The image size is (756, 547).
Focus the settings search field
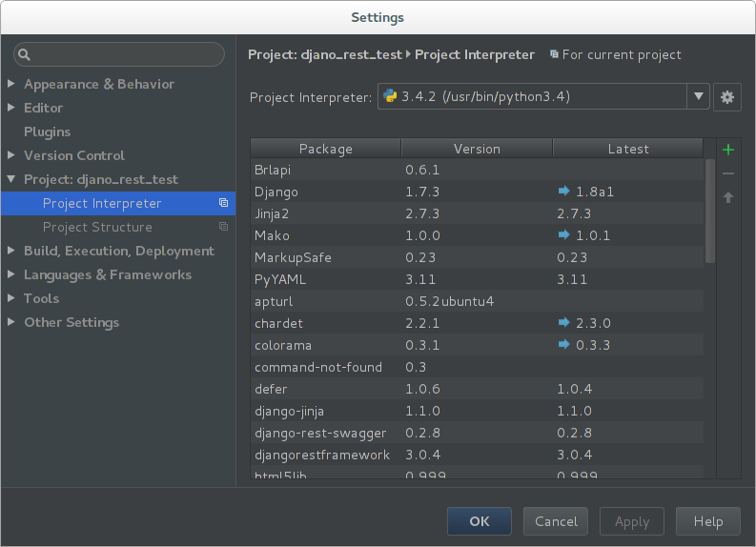(x=119, y=54)
